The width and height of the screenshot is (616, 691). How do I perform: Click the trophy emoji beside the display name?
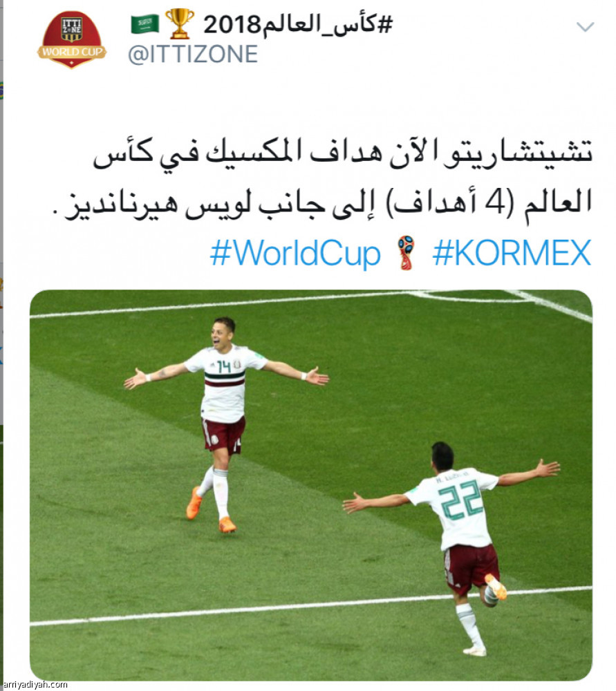180,23
